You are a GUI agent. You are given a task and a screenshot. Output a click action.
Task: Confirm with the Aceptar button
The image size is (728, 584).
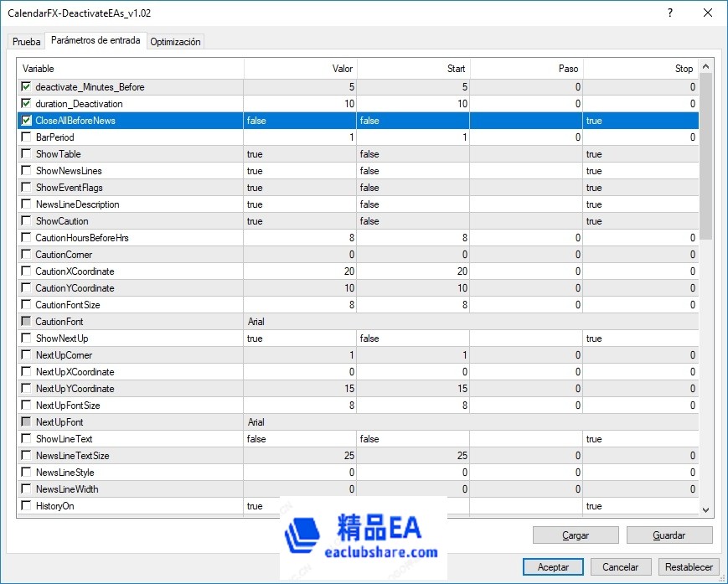553,567
